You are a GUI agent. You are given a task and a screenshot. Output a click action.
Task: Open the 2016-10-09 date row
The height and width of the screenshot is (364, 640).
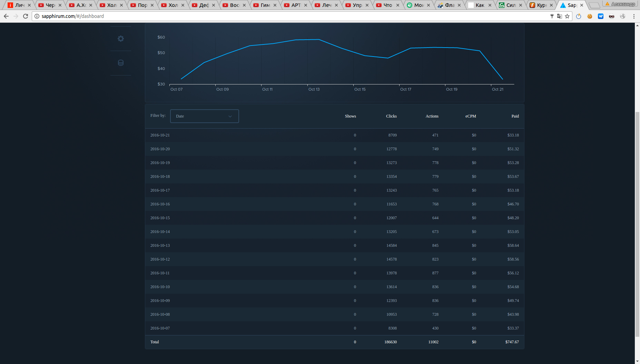[x=335, y=301]
